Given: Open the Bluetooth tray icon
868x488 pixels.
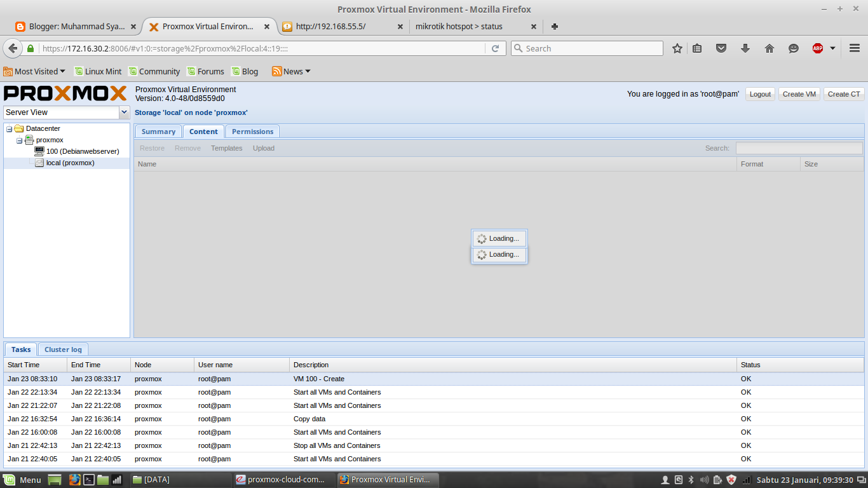Looking at the screenshot, I should click(x=691, y=480).
